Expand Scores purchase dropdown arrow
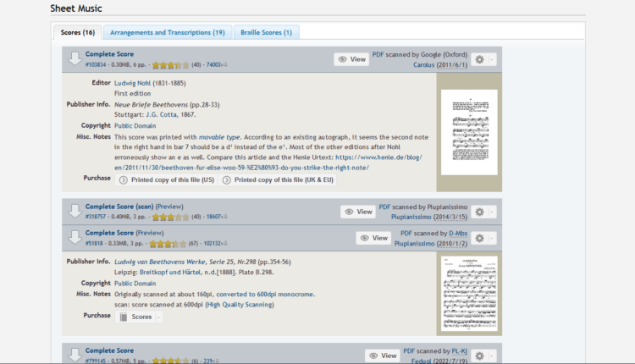 point(158,317)
